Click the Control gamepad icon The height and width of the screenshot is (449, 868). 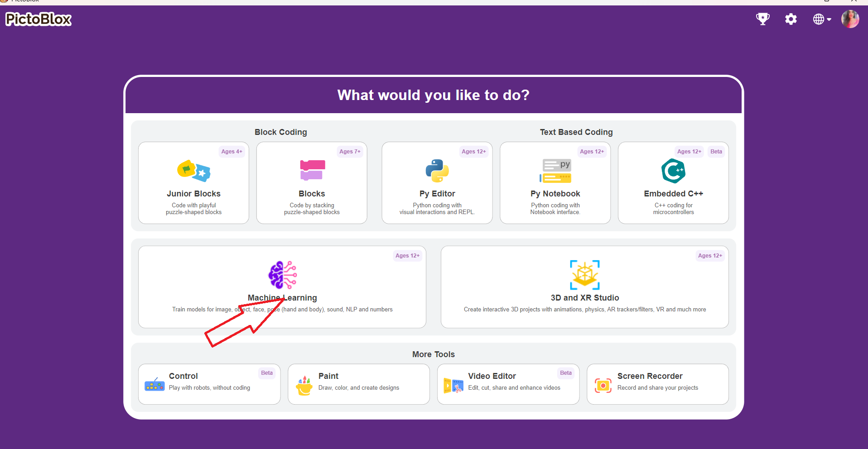coord(154,384)
